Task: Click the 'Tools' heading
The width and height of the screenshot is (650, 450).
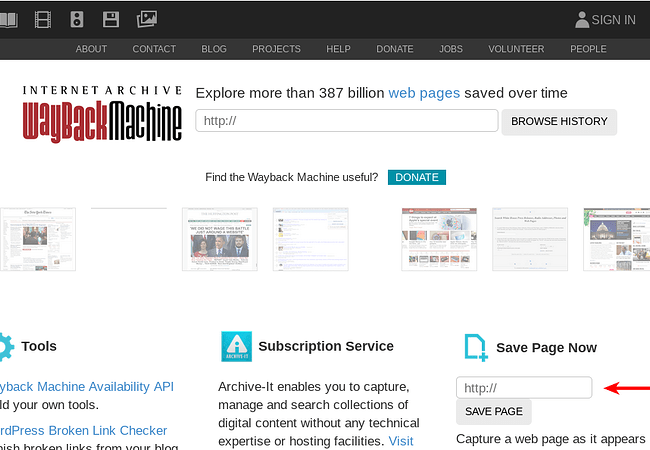Action: 39,346
